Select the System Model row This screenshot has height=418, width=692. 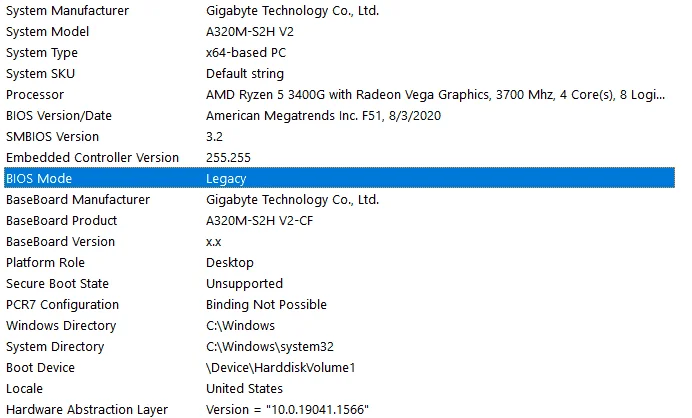point(339,32)
